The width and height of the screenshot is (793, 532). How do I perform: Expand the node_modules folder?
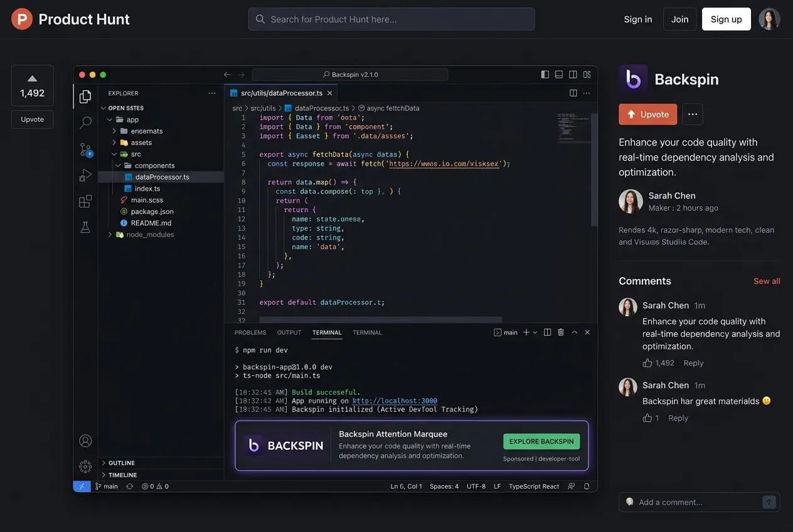click(110, 235)
